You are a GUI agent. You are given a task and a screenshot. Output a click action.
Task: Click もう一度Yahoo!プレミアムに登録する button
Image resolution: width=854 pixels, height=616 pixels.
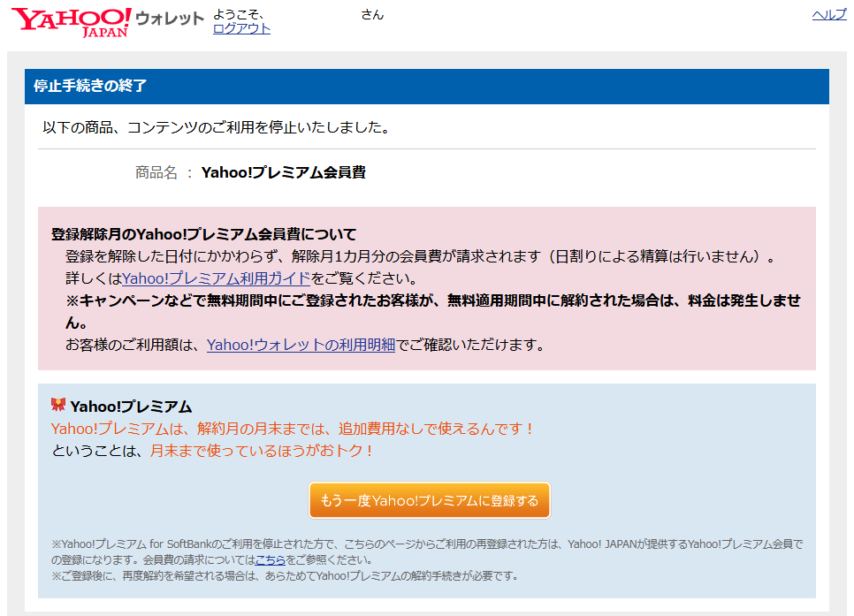(x=429, y=500)
